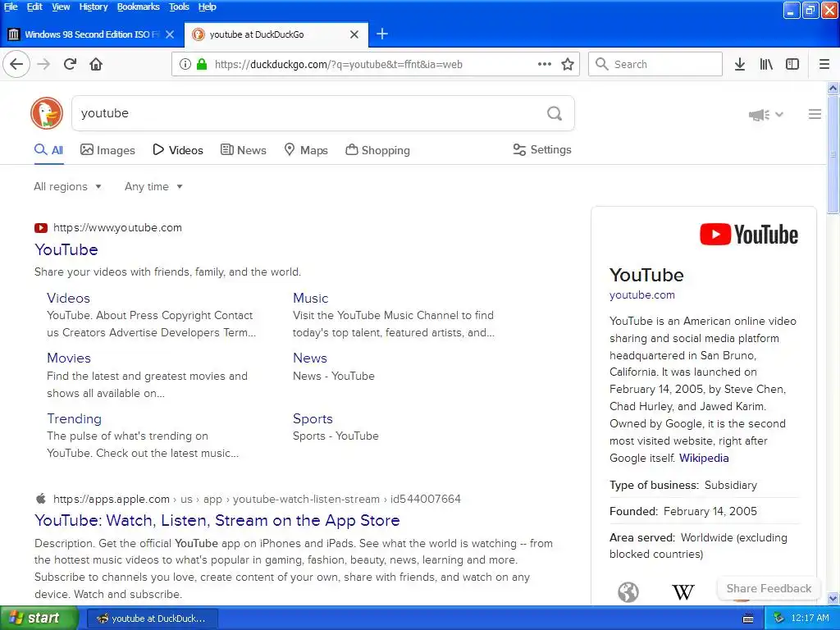
Task: Click the tray icon beside the clock
Action: 778,619
